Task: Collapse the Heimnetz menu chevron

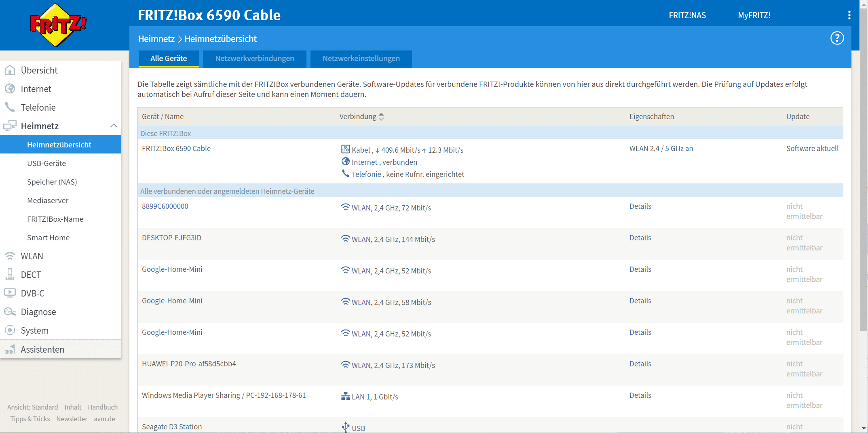Action: tap(114, 126)
